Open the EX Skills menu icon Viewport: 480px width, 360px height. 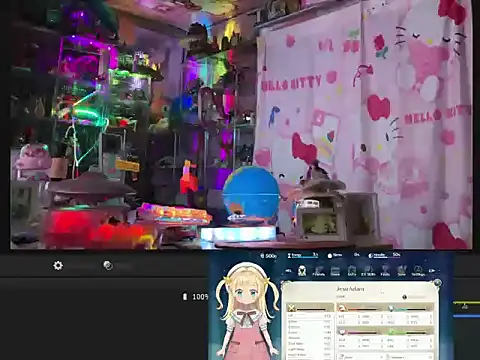point(368,271)
